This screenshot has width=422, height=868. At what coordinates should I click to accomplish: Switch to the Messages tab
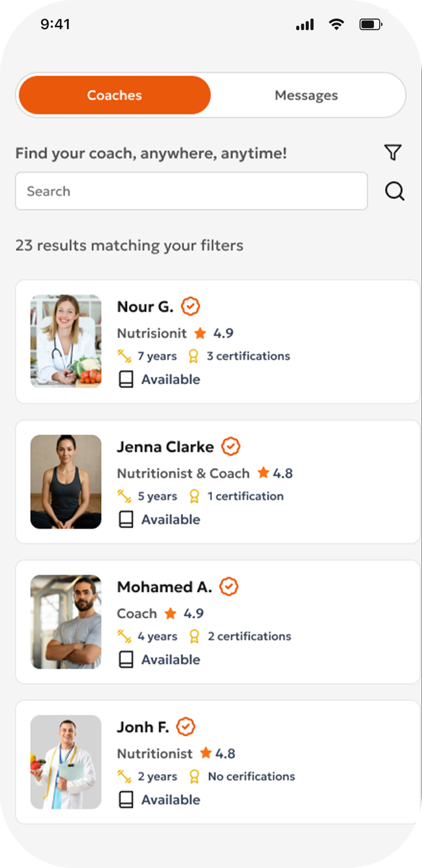pos(306,95)
